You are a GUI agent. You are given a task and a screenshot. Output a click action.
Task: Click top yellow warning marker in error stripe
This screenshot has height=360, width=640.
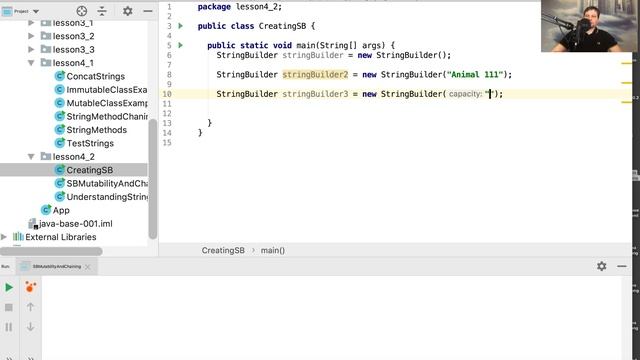coord(626,63)
